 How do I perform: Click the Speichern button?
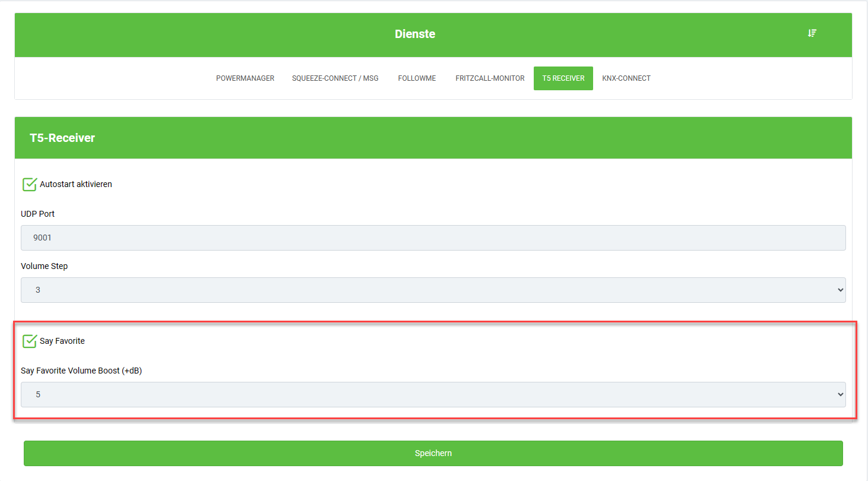point(433,453)
